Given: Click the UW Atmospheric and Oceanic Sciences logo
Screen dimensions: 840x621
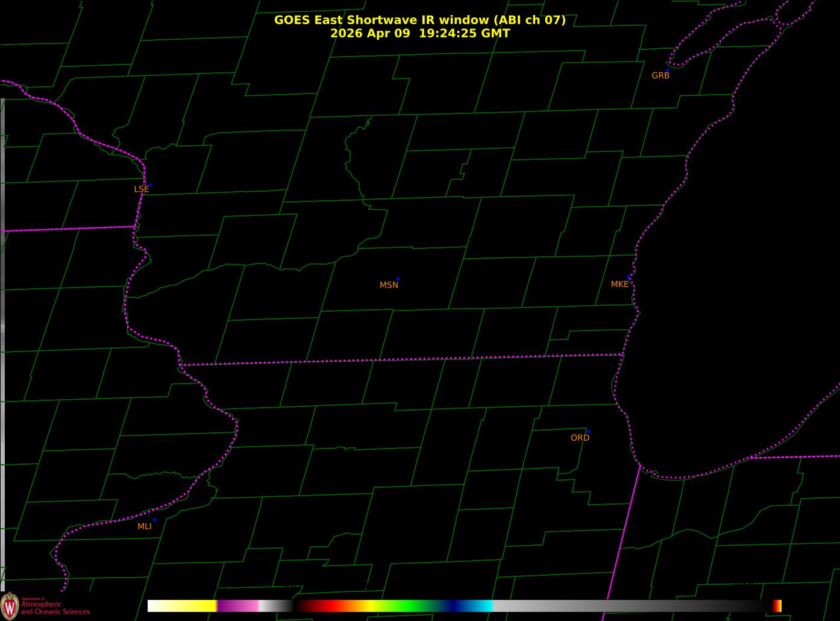Looking at the screenshot, I should pyautogui.click(x=45, y=605).
